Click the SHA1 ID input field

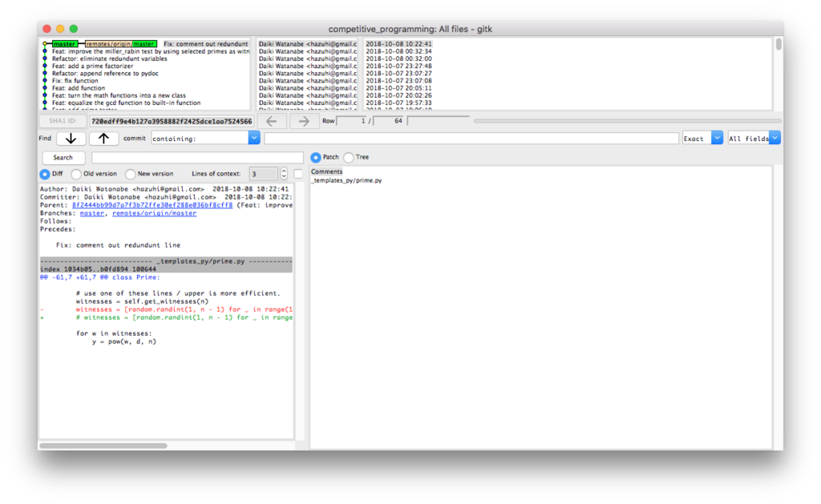(x=172, y=122)
